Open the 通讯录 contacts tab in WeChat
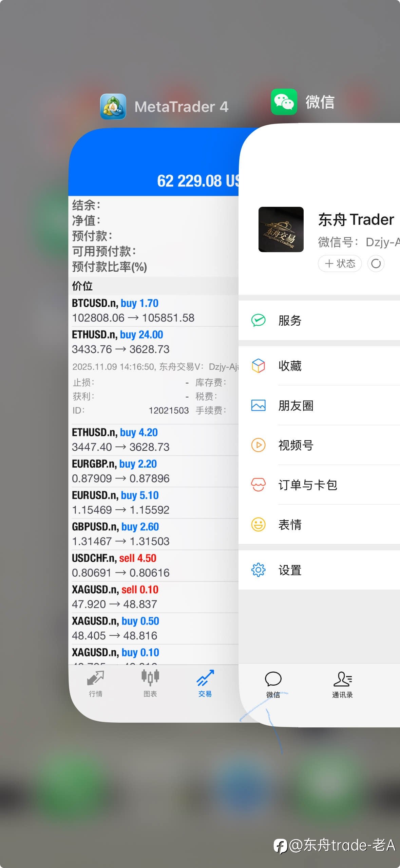The height and width of the screenshot is (868, 400). click(342, 685)
